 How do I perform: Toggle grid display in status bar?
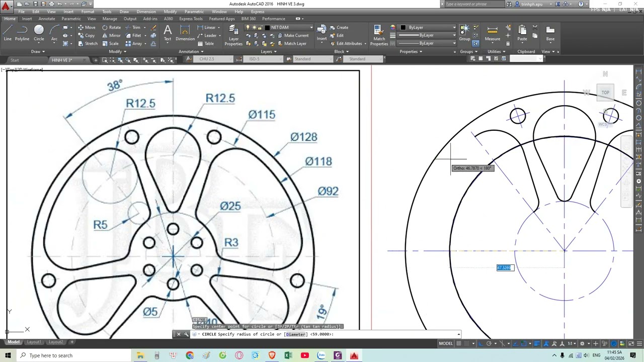459,343
